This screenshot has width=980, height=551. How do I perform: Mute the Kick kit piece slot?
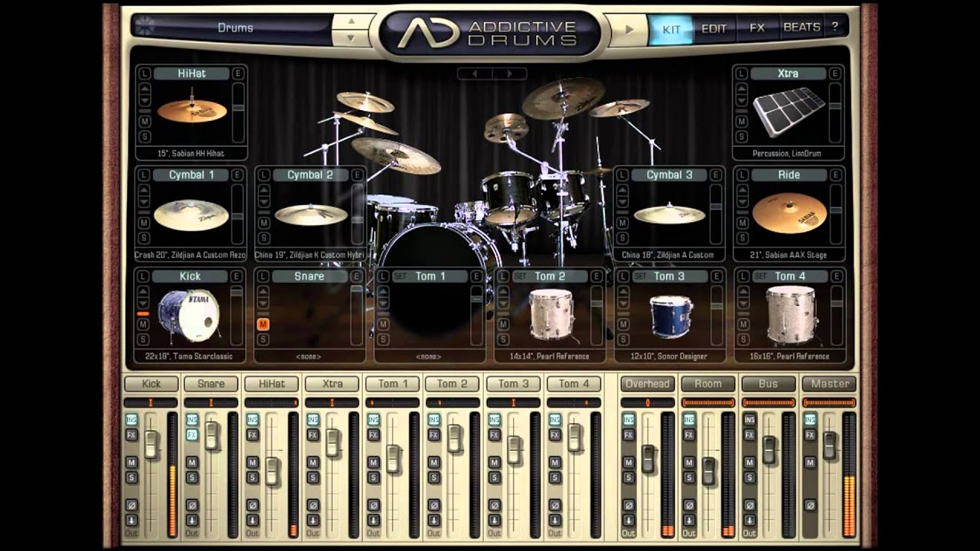(144, 324)
